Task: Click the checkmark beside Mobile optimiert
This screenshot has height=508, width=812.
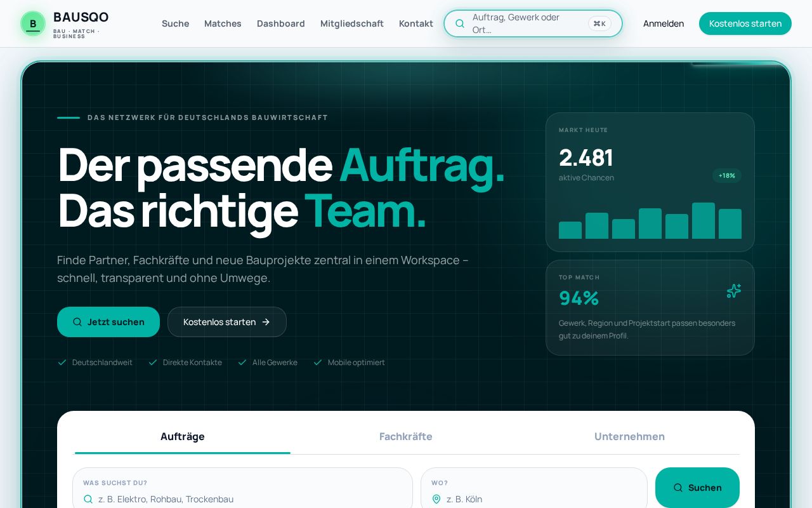Action: point(318,363)
